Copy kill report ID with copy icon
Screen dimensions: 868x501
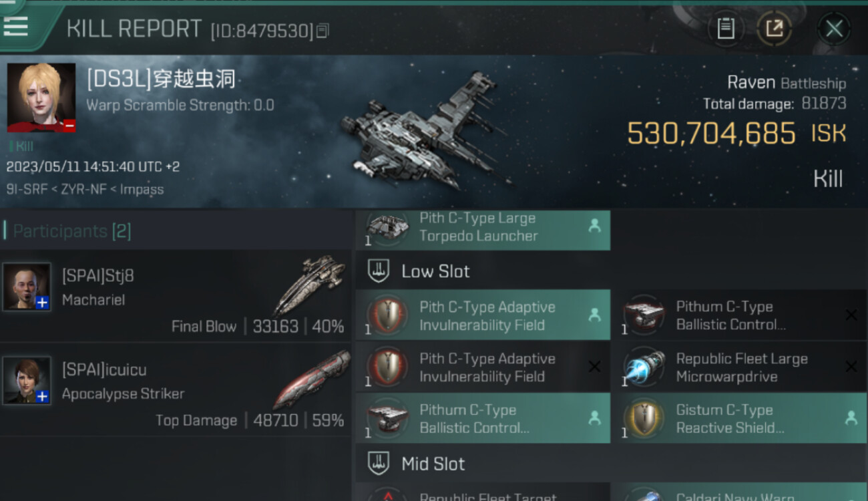(323, 31)
